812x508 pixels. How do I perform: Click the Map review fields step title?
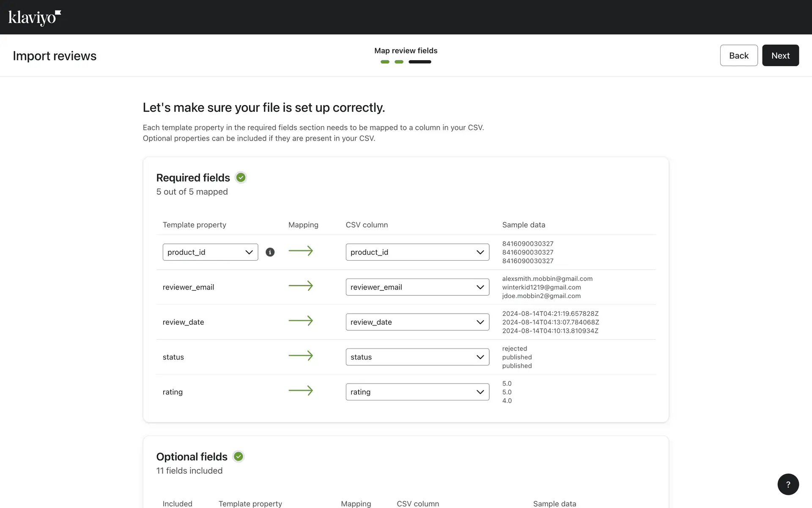[406, 51]
